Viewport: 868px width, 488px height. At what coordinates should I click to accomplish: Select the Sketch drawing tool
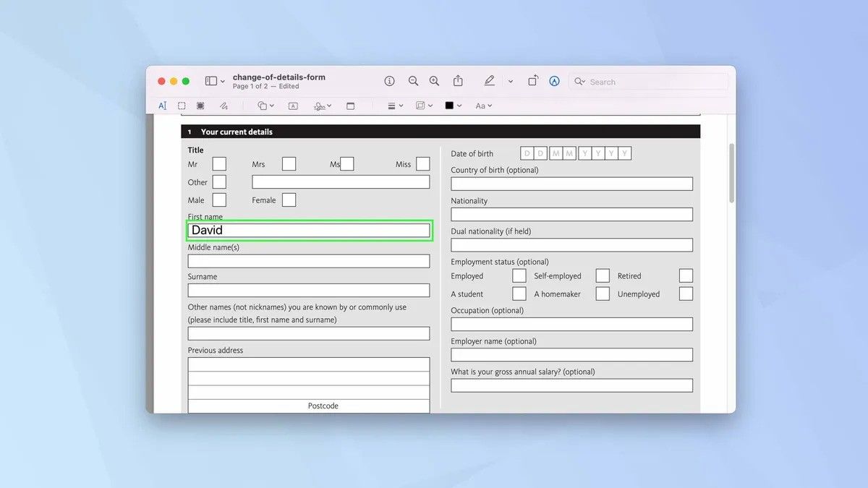tap(224, 106)
